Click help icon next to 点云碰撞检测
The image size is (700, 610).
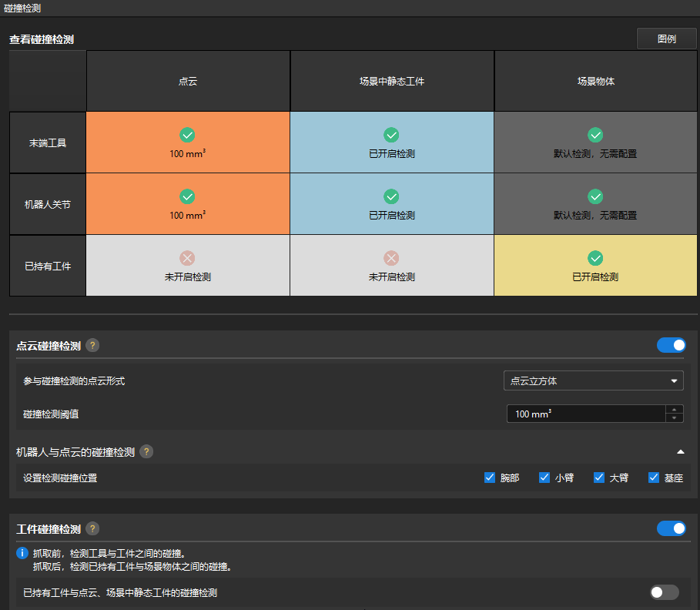92,346
